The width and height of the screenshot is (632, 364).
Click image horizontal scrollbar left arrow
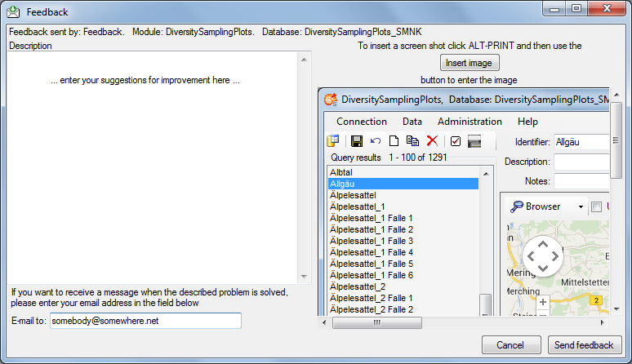pos(324,322)
